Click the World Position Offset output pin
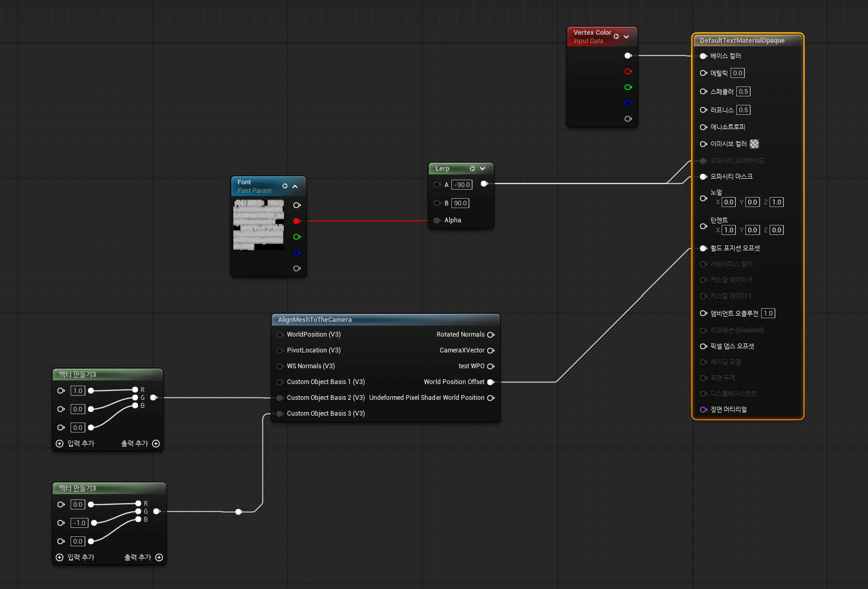The height and width of the screenshot is (589, 868). click(491, 382)
